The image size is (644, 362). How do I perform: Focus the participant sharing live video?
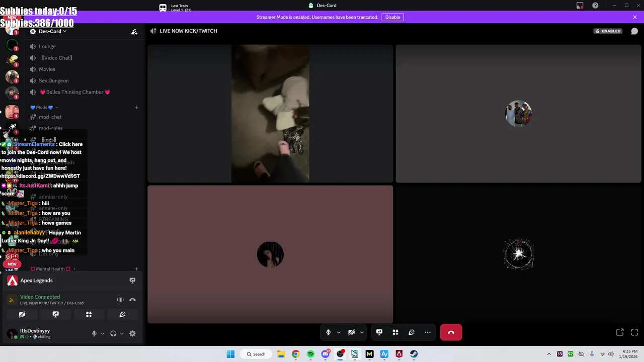(270, 114)
